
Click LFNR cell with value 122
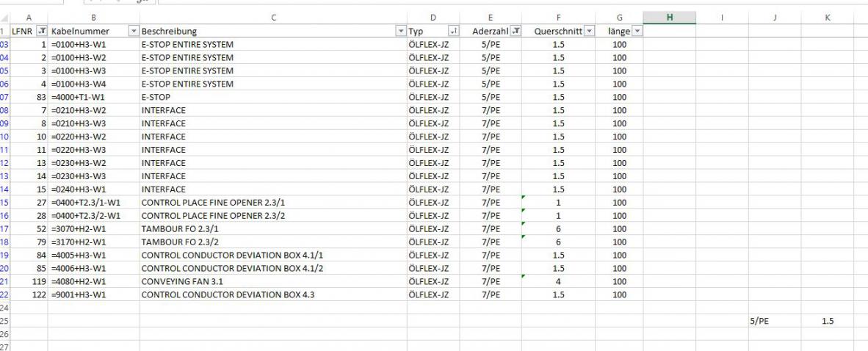[29, 294]
